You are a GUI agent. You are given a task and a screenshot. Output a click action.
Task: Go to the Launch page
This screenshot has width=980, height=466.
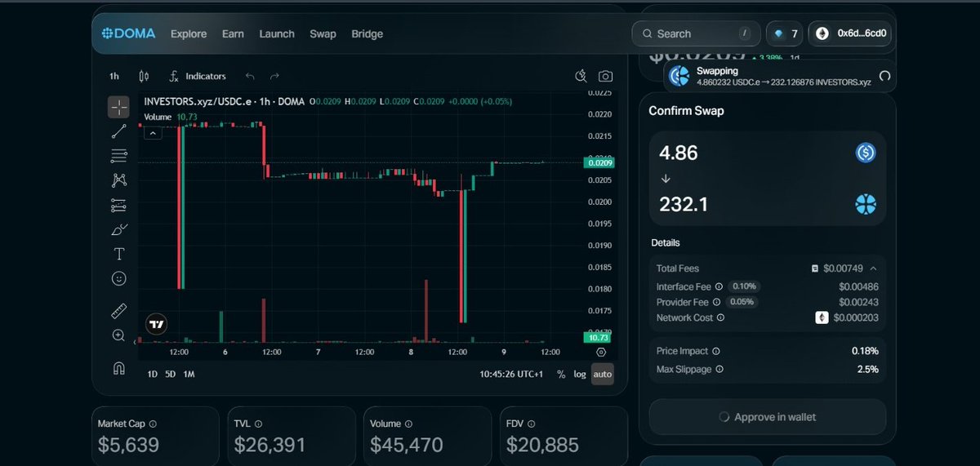[x=277, y=33]
